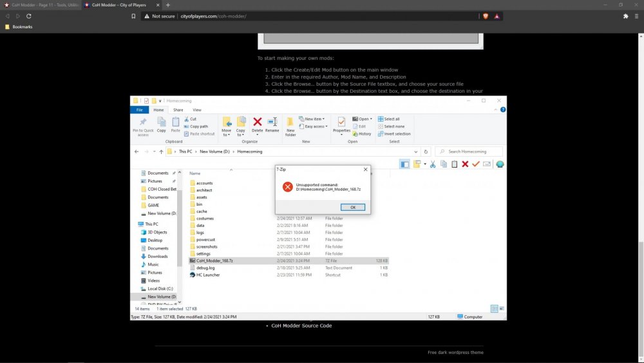Open the New item dropdown
The height and width of the screenshot is (363, 644).
[x=314, y=119]
